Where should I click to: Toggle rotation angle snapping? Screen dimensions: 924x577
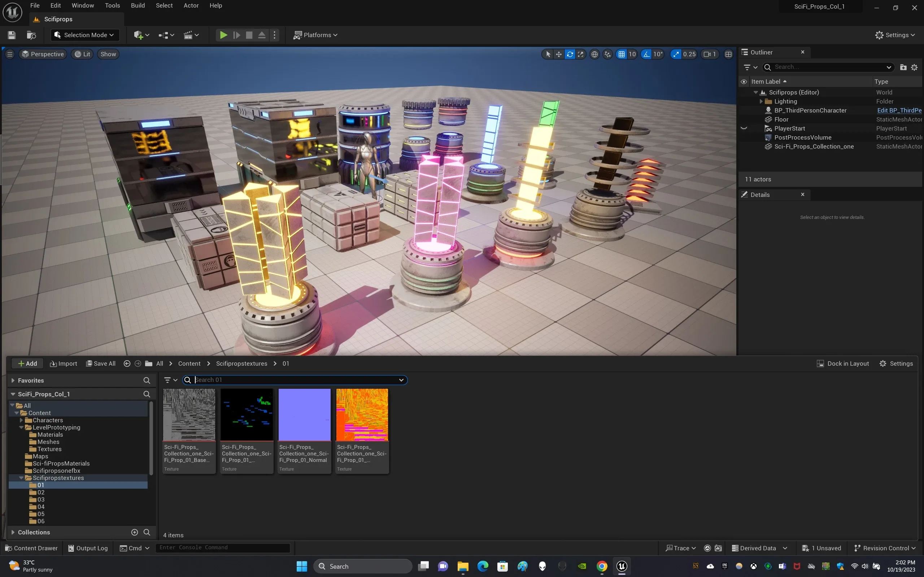[646, 54]
